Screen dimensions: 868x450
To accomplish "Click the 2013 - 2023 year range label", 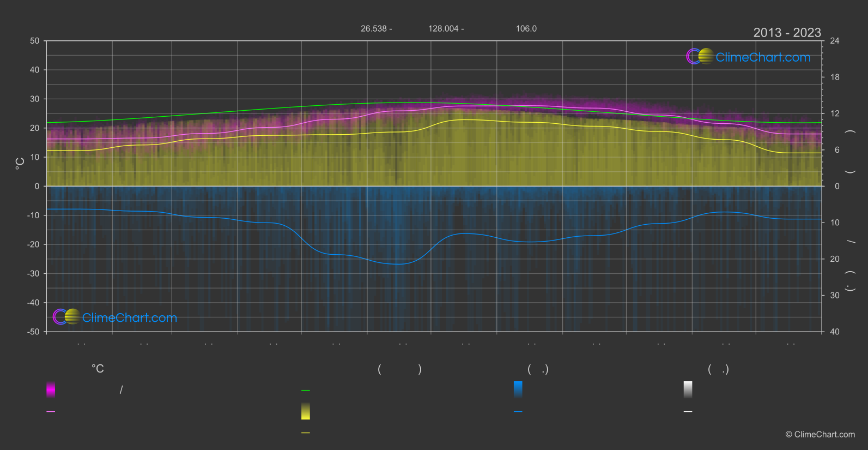I will 787,33.
